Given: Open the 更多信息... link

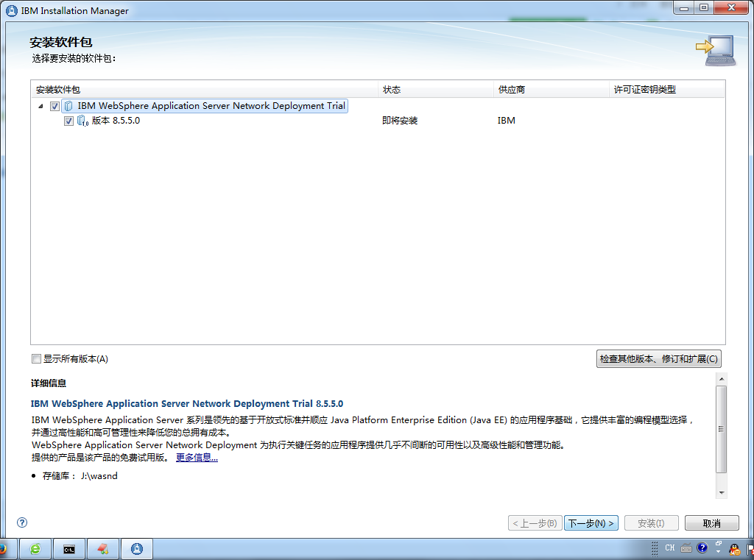Looking at the screenshot, I should click(x=197, y=458).
